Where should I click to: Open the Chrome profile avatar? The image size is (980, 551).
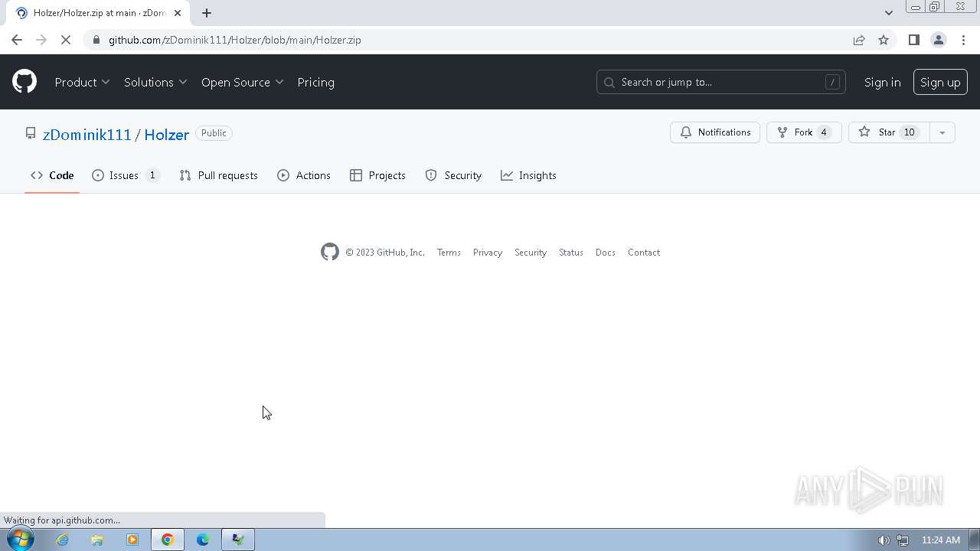(938, 40)
